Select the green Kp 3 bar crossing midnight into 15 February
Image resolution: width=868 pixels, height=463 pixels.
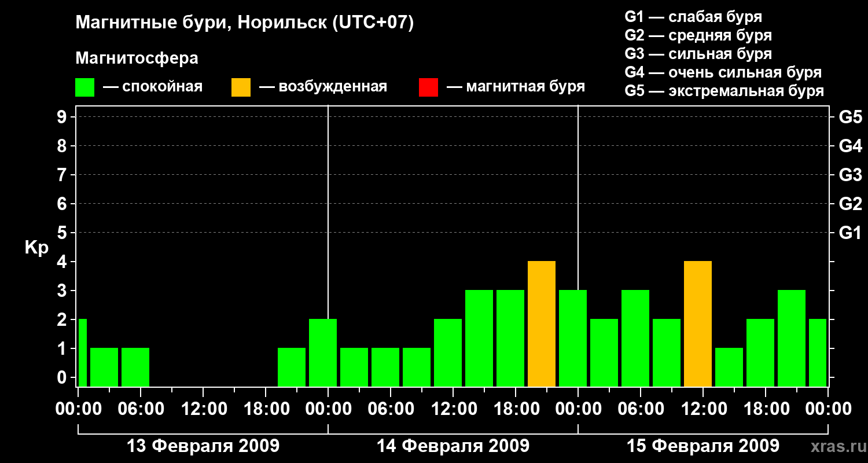click(x=573, y=339)
